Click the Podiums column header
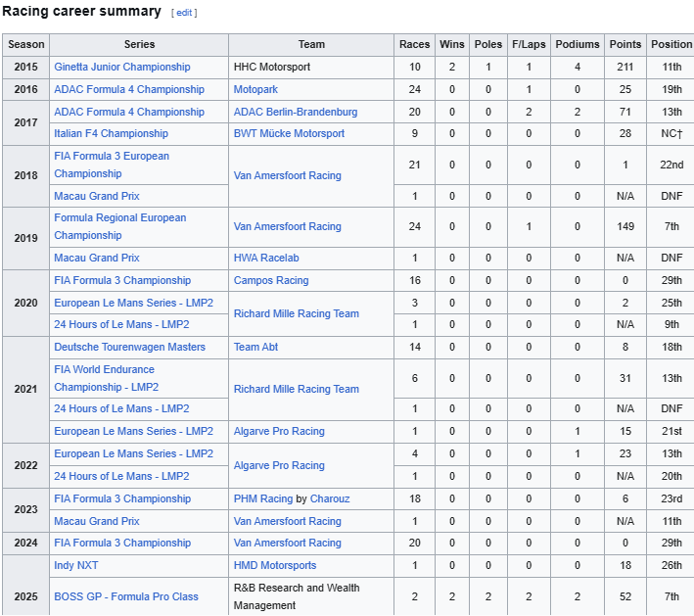694x616 pixels. click(x=578, y=45)
